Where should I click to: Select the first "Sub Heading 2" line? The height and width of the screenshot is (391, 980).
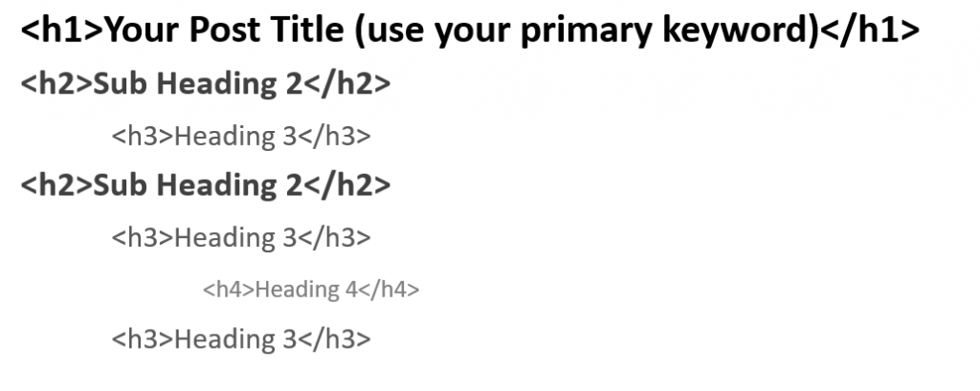tap(206, 84)
